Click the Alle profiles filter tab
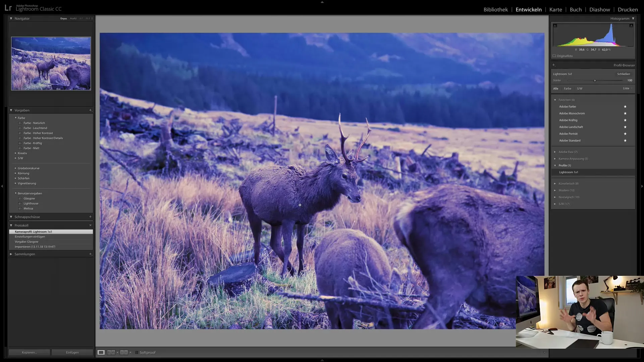 pos(556,88)
